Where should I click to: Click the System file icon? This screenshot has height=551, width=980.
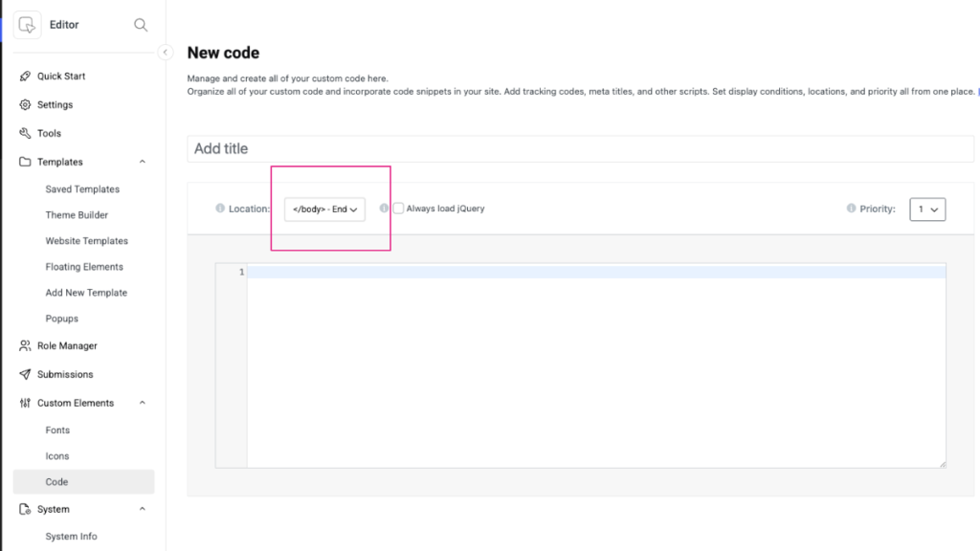pos(25,509)
